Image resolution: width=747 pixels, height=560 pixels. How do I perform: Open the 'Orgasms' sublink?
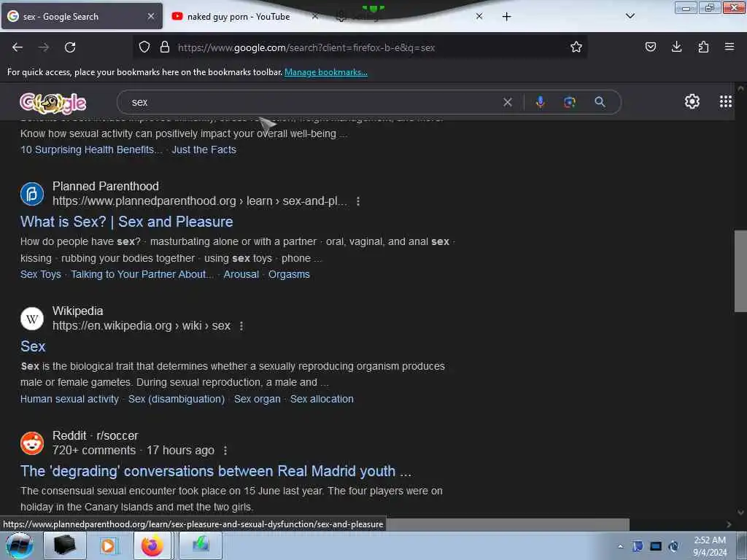pyautogui.click(x=289, y=274)
